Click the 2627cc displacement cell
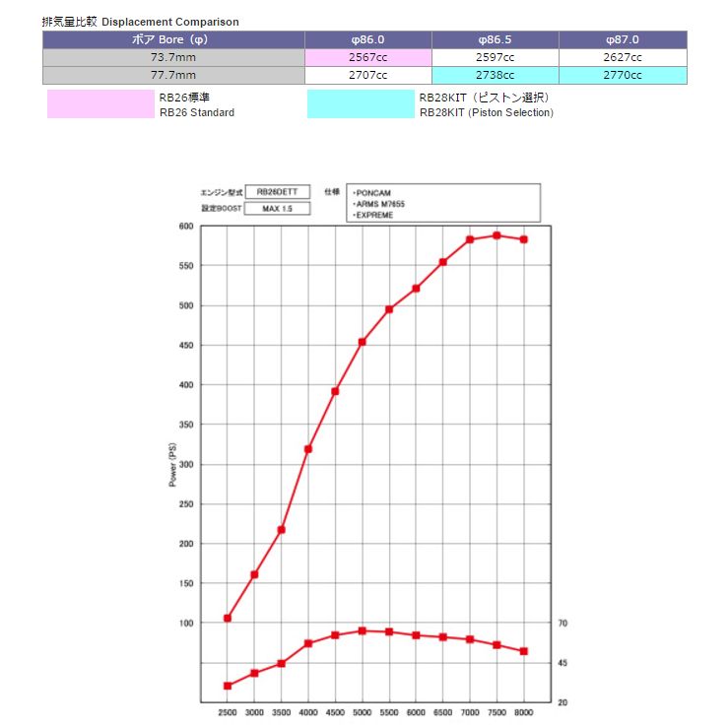This screenshot has height=728, width=728. pyautogui.click(x=623, y=57)
